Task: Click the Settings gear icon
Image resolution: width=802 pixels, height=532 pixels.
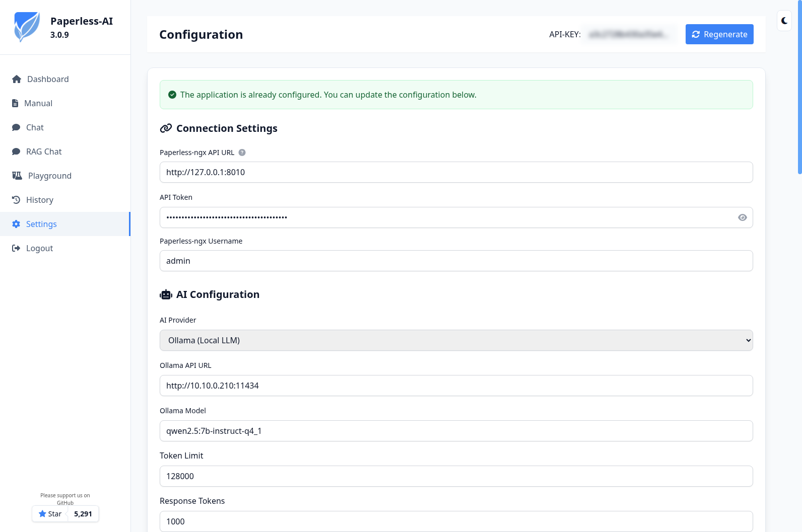Action: [16, 224]
